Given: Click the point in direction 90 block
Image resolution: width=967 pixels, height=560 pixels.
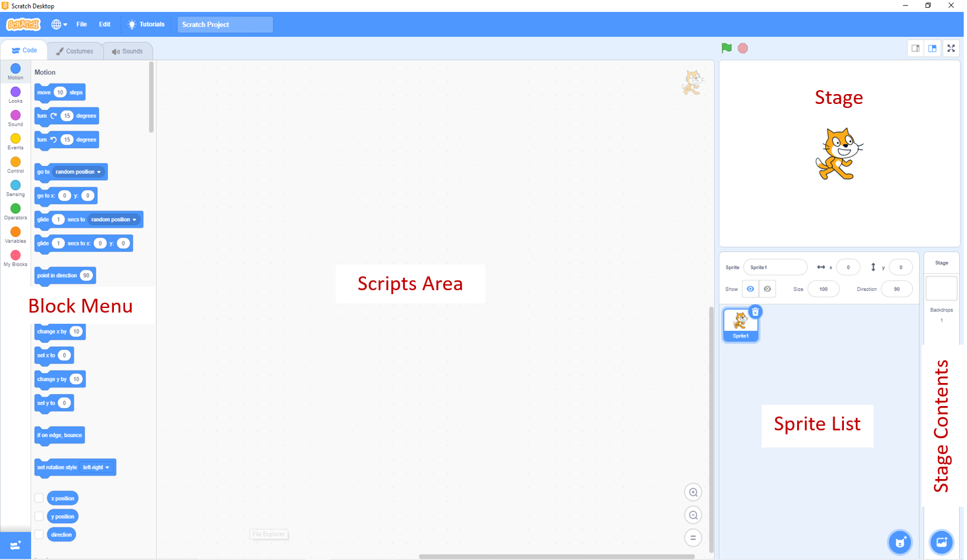Looking at the screenshot, I should click(65, 276).
